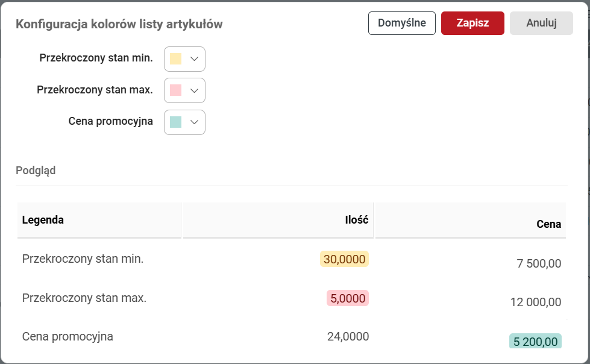Image resolution: width=590 pixels, height=364 pixels.
Task: Click the pink Przekroczony stan max. color swatch
Action: [x=176, y=90]
